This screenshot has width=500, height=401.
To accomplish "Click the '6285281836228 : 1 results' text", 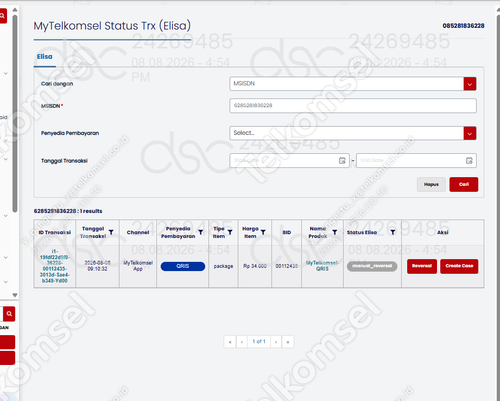I will coord(68,211).
